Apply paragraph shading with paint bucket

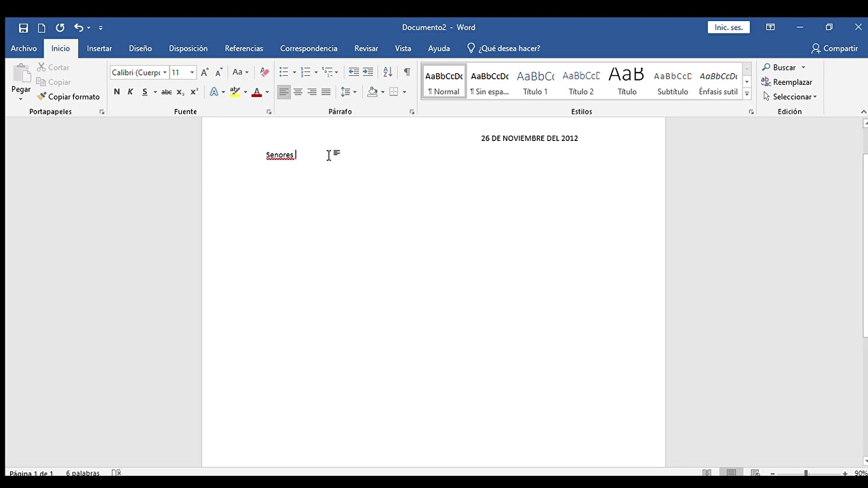pos(372,91)
